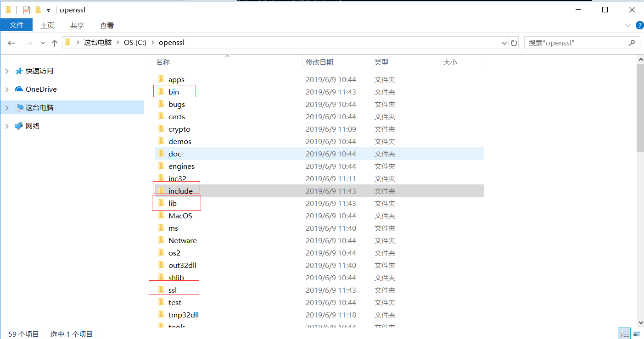Click the shlib folder name
644x339 pixels.
point(176,278)
